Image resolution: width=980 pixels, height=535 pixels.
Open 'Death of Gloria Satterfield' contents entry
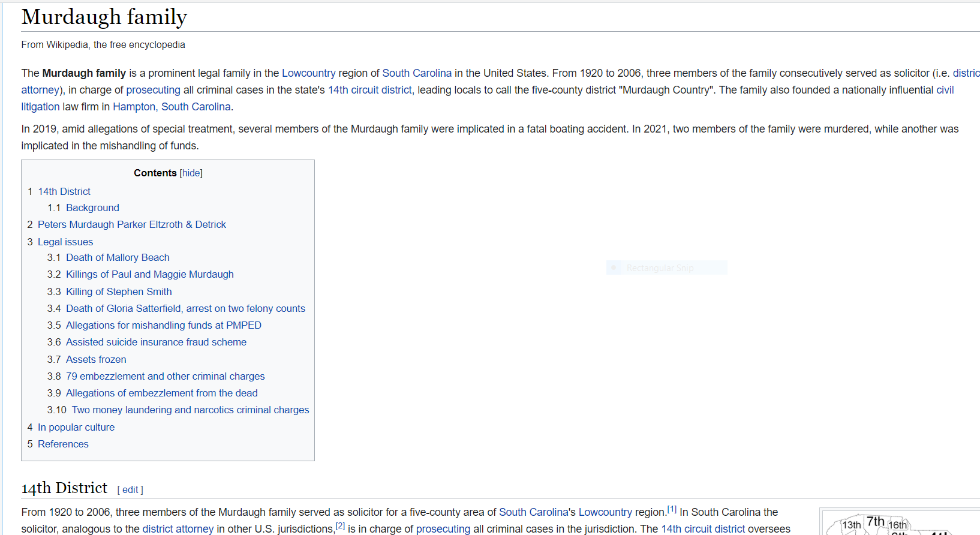tap(185, 308)
